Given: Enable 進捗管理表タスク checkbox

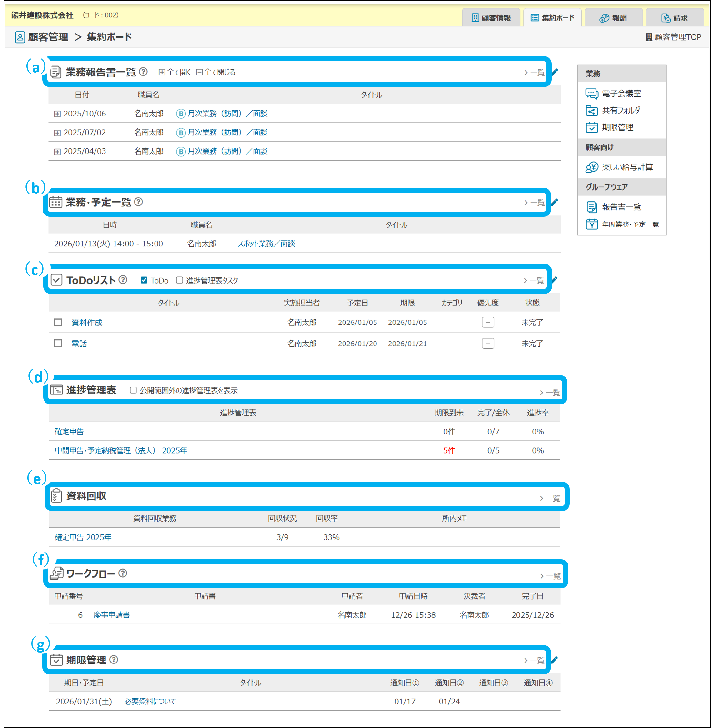Looking at the screenshot, I should click(x=180, y=280).
